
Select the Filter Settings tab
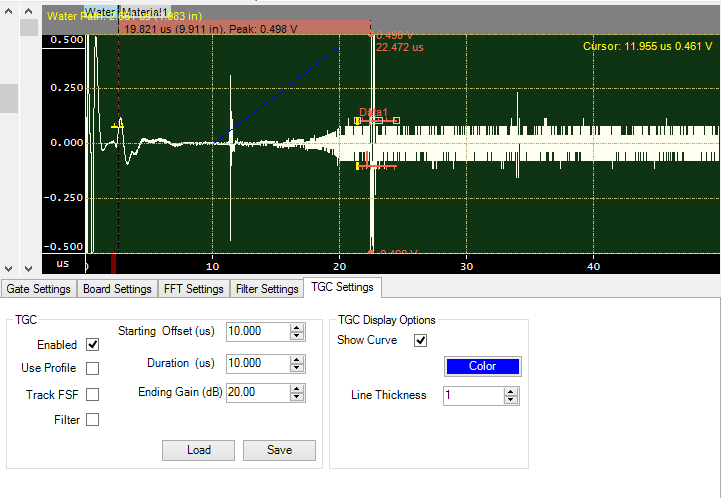pyautogui.click(x=266, y=289)
